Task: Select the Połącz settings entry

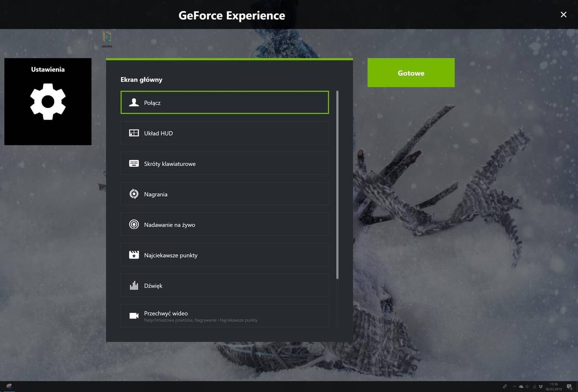Action: pyautogui.click(x=224, y=102)
